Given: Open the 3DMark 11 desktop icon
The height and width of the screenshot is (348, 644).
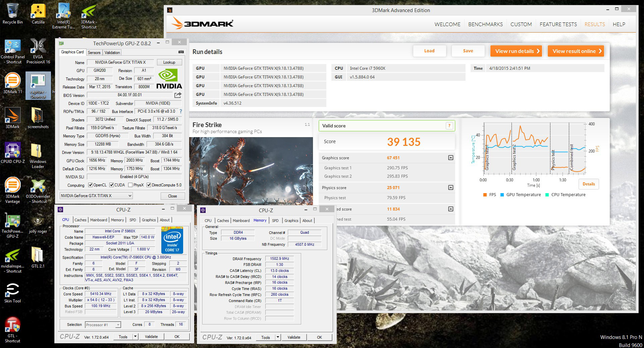Looking at the screenshot, I should [12, 83].
